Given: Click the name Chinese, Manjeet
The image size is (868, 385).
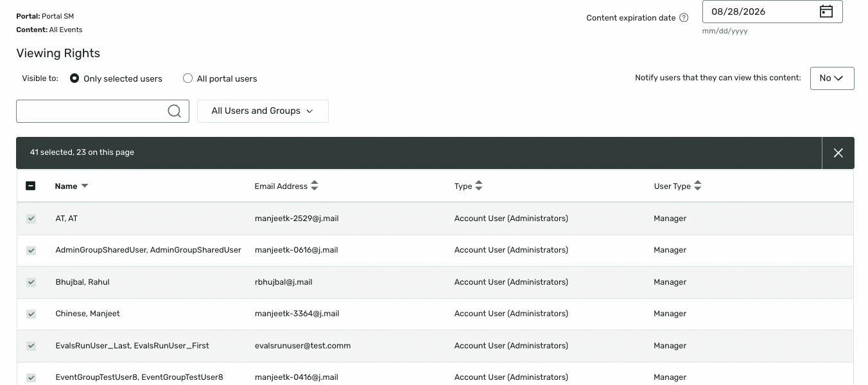Looking at the screenshot, I should [x=88, y=314].
